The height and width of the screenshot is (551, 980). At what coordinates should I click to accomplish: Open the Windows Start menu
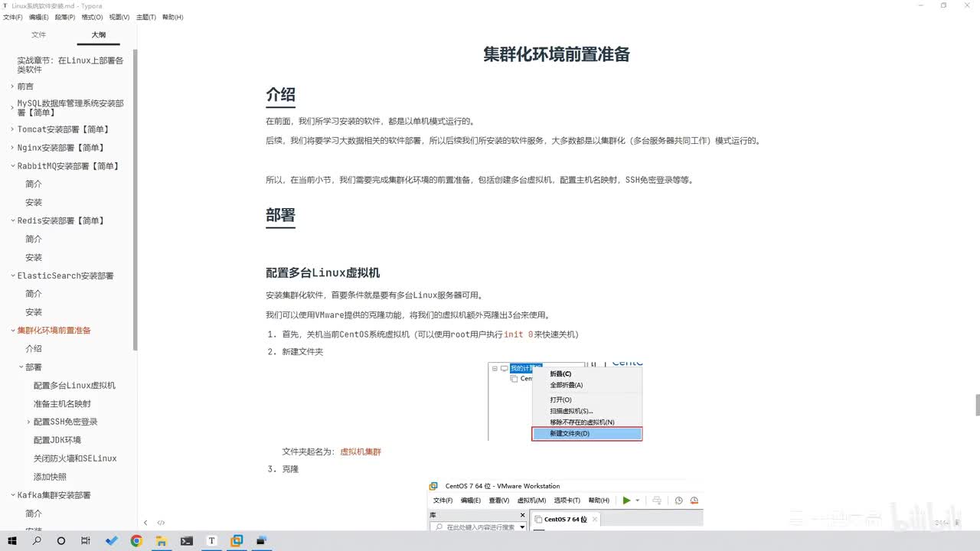coord(12,540)
